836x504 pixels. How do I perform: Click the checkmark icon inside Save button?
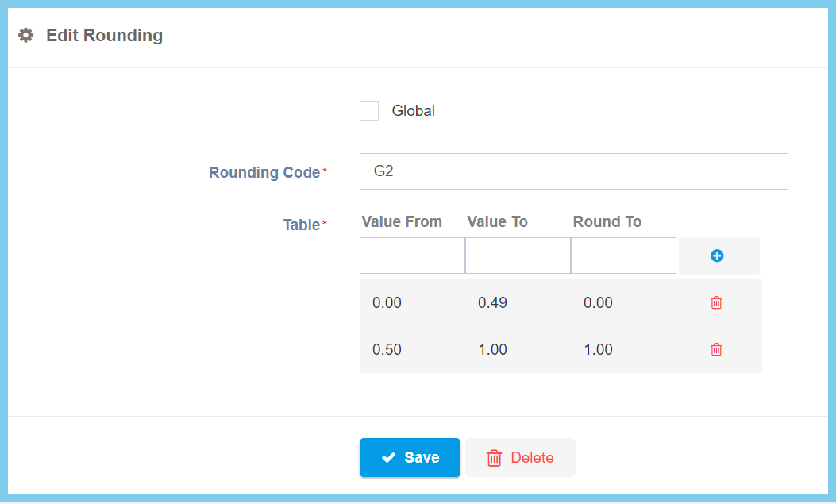[389, 458]
